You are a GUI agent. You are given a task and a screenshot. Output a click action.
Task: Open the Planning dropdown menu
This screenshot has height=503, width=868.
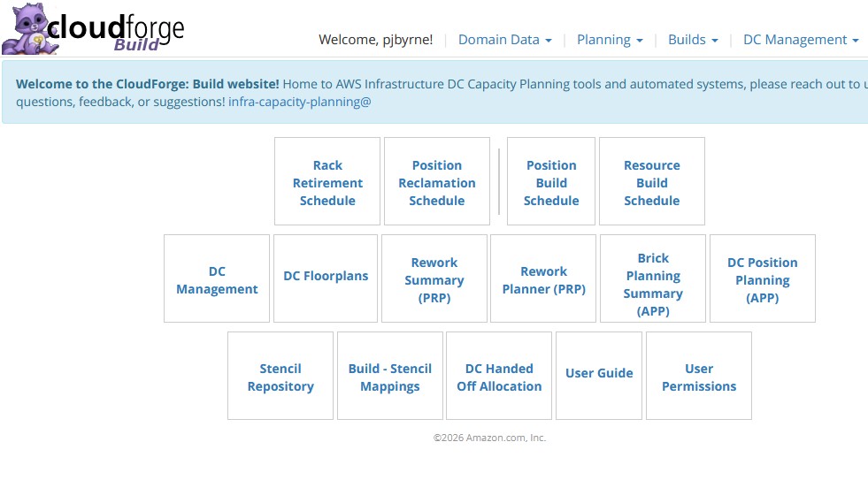(x=609, y=40)
